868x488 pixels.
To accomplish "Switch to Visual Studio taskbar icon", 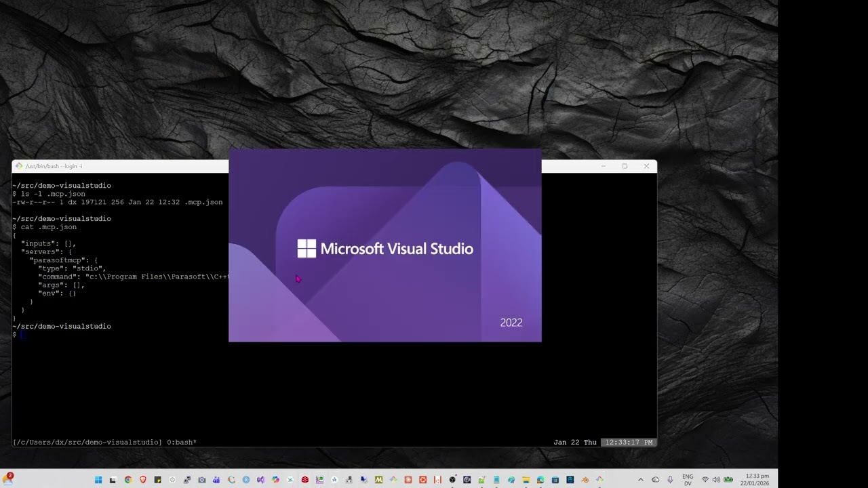I will pyautogui.click(x=260, y=480).
